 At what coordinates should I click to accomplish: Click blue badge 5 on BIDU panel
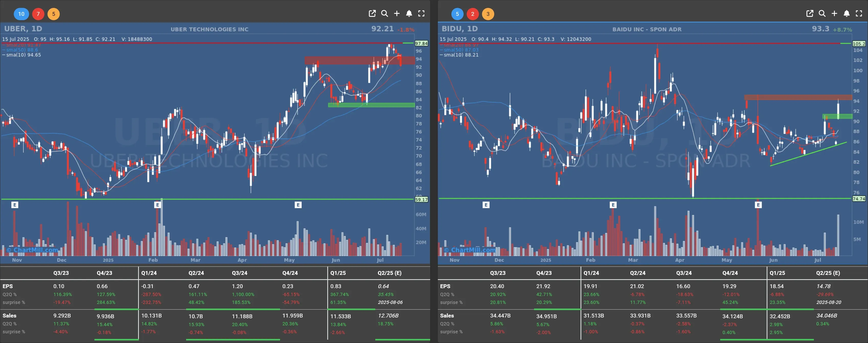tap(457, 14)
